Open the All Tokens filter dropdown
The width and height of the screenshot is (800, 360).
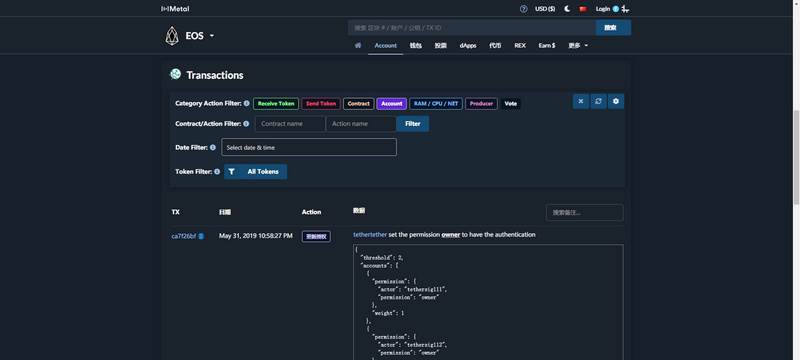coord(255,172)
